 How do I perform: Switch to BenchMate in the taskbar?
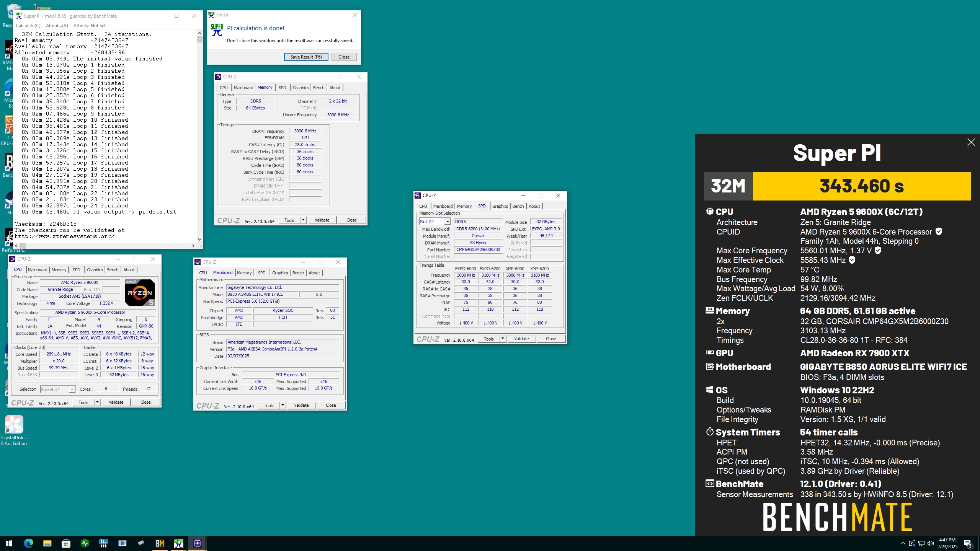pos(160,543)
